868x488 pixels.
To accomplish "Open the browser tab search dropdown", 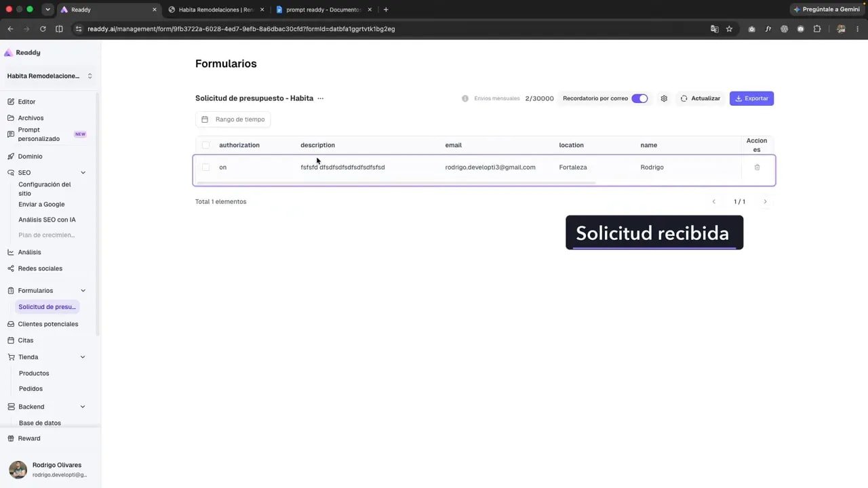I will pos(47,9).
